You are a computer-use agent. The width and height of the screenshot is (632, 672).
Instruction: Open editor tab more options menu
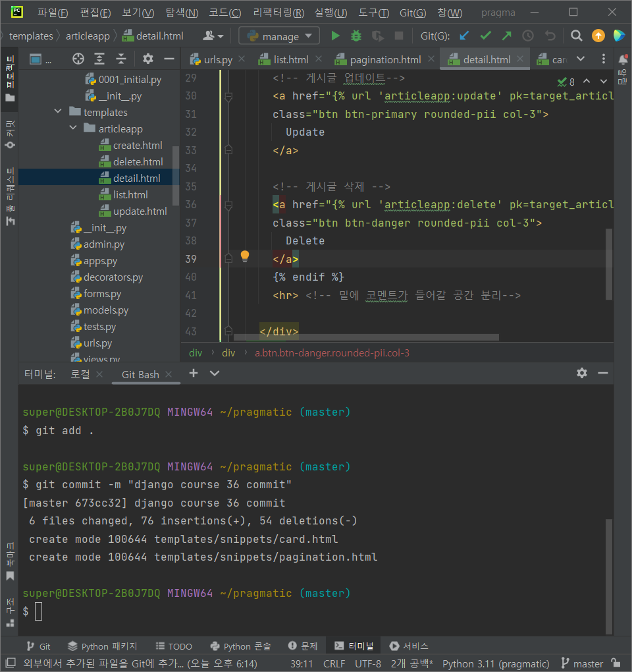(603, 59)
